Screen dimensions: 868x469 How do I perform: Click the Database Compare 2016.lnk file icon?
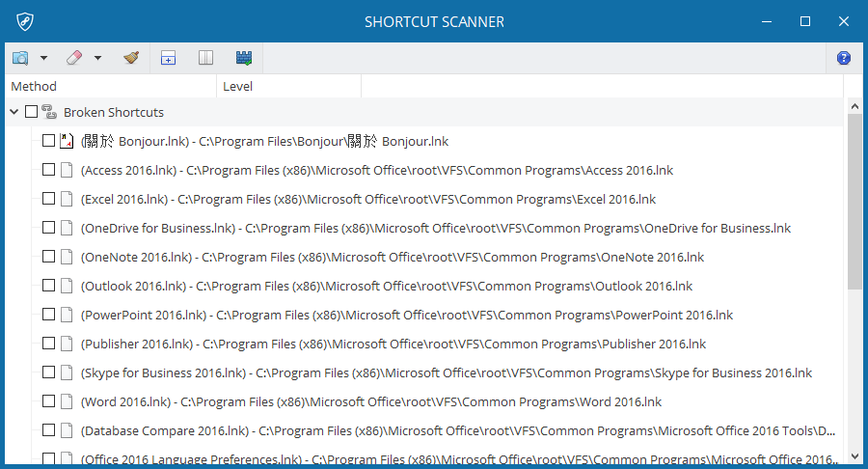coord(67,429)
